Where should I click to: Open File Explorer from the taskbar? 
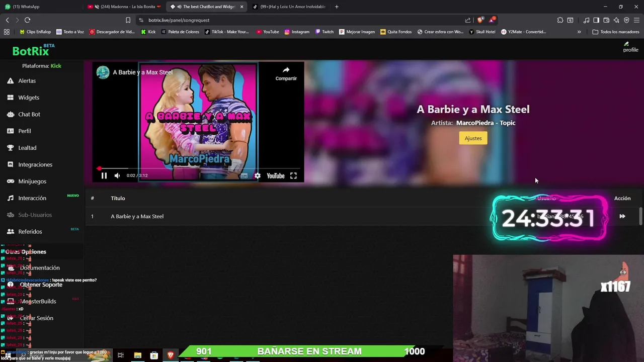pyautogui.click(x=137, y=355)
